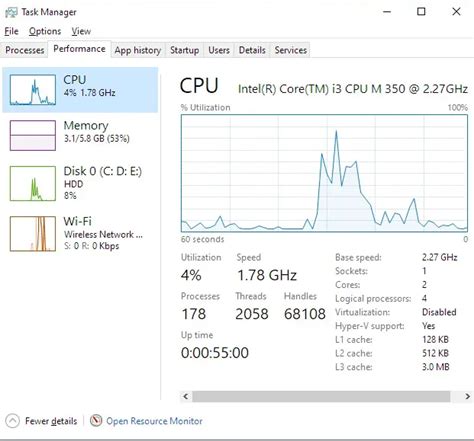This screenshot has width=474, height=441.
Task: Click the main CPU utilization graph
Action: click(x=324, y=173)
